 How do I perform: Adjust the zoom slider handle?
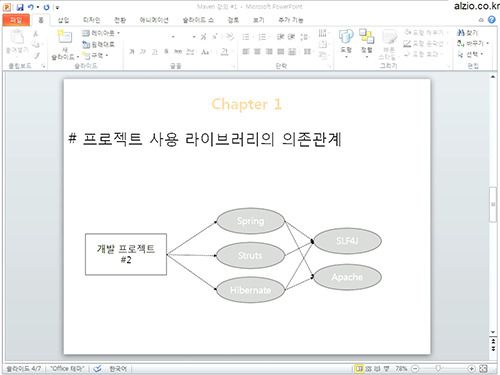click(438, 368)
